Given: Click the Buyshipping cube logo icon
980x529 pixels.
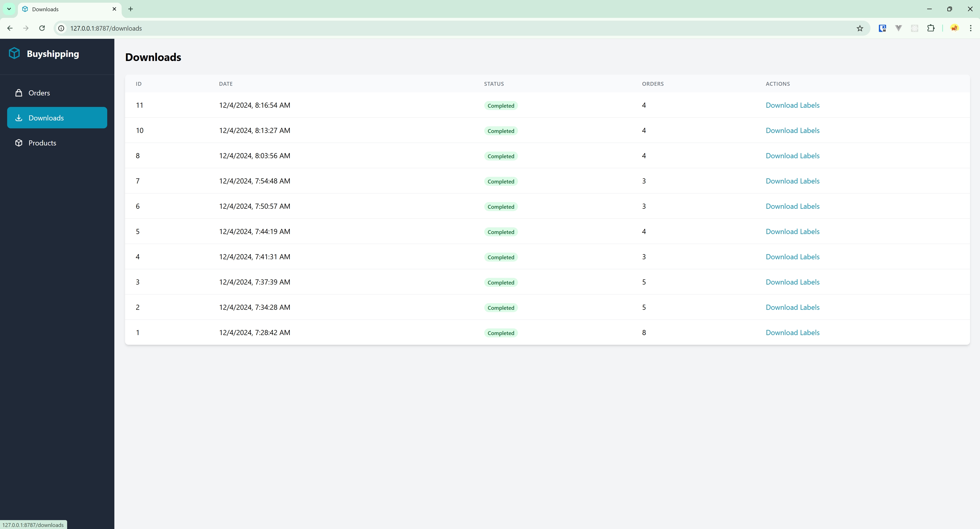Looking at the screenshot, I should [x=14, y=53].
